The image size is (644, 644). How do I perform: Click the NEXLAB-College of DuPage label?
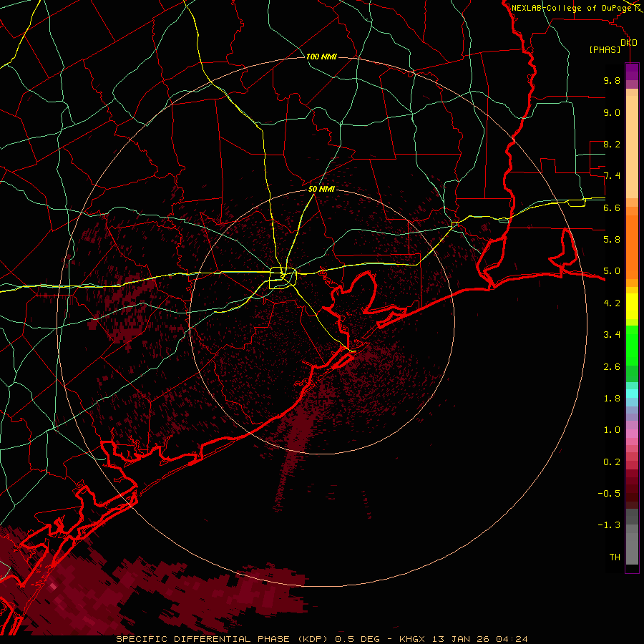tap(572, 8)
